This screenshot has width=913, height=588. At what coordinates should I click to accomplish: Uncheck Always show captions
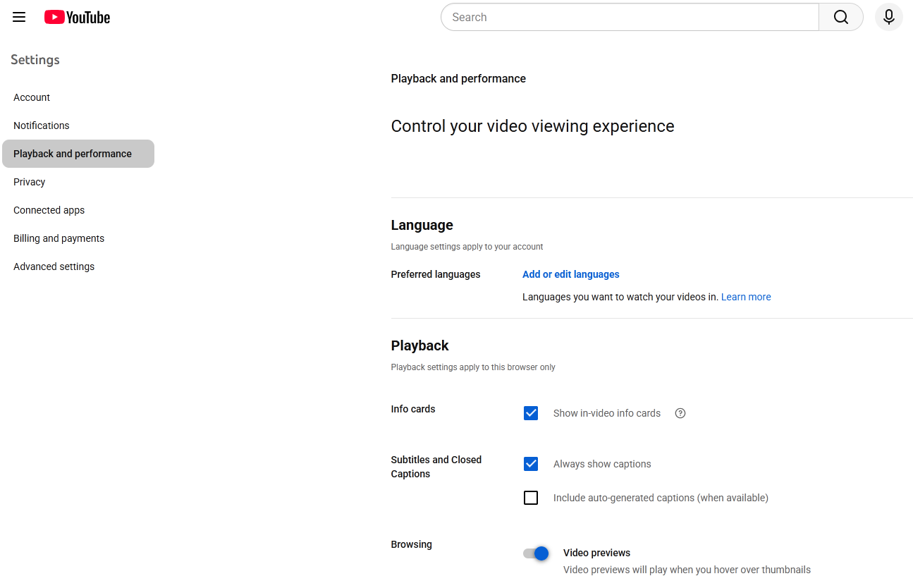(x=531, y=464)
